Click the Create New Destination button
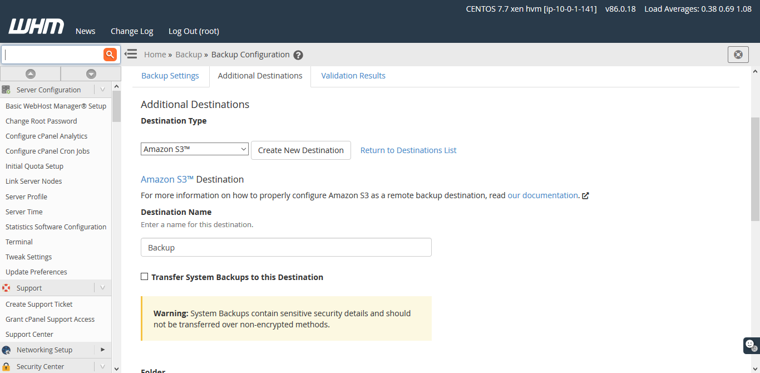Image resolution: width=760 pixels, height=373 pixels. (x=301, y=150)
